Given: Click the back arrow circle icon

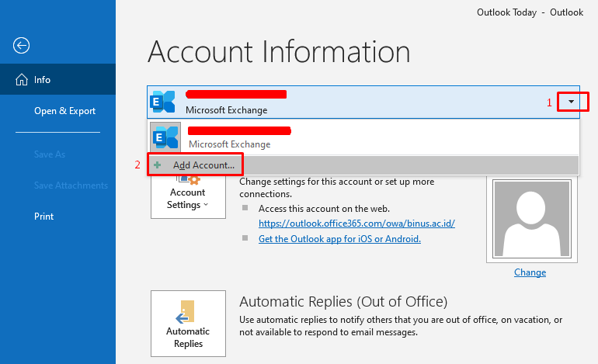Looking at the screenshot, I should 22,45.
